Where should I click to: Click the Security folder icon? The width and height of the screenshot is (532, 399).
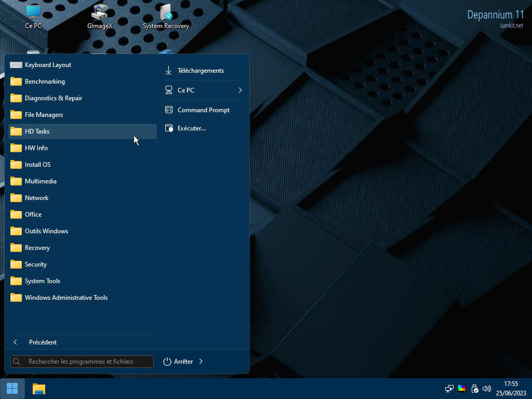pos(16,264)
